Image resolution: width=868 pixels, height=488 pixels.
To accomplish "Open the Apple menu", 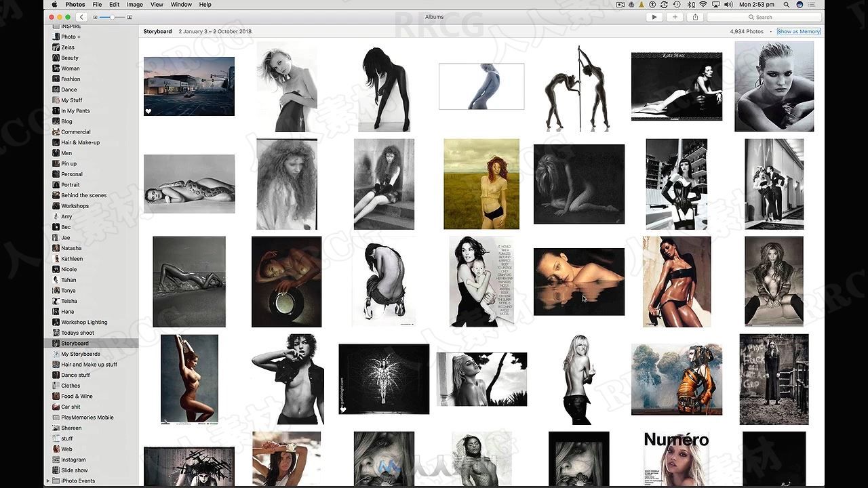I will click(x=55, y=5).
